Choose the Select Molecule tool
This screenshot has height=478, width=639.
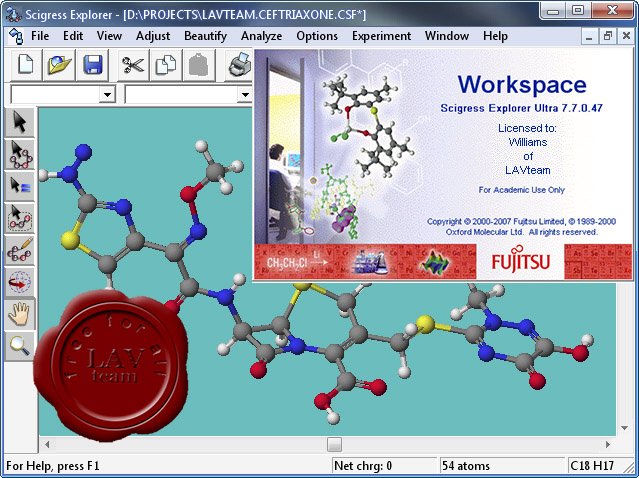(x=20, y=154)
